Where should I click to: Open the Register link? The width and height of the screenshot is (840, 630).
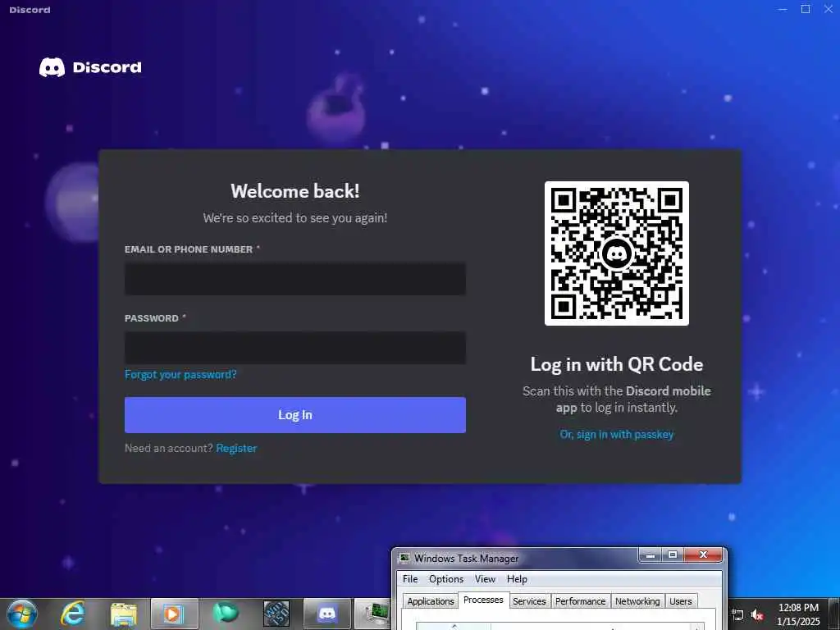point(236,449)
